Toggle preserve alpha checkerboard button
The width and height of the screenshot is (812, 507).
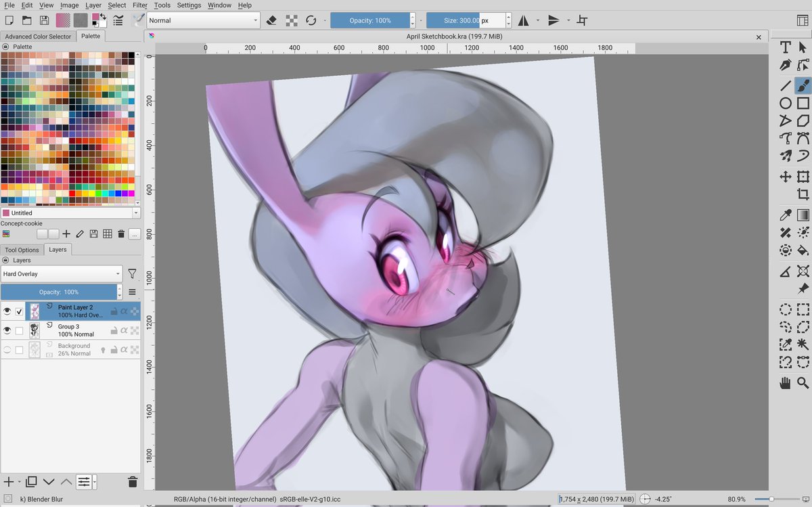292,20
